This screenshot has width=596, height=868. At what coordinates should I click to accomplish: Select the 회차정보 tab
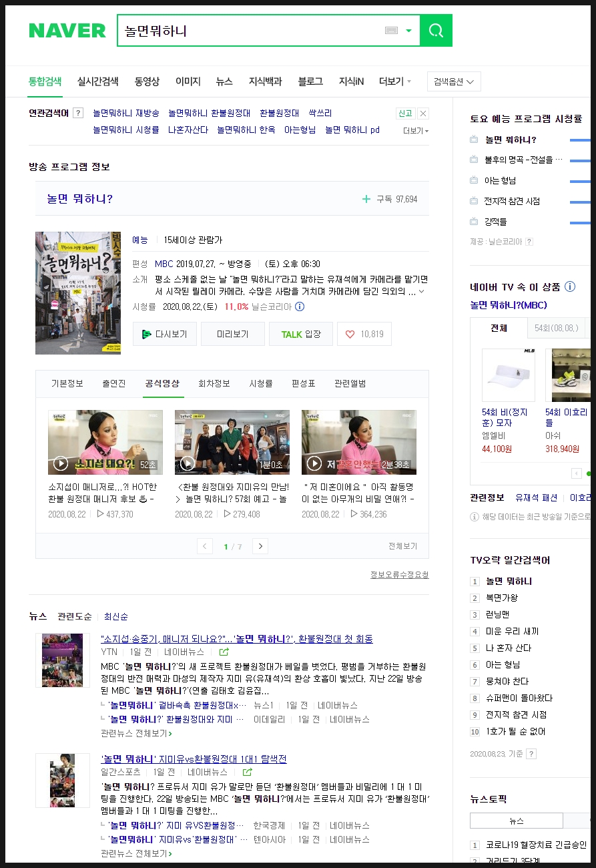214,383
